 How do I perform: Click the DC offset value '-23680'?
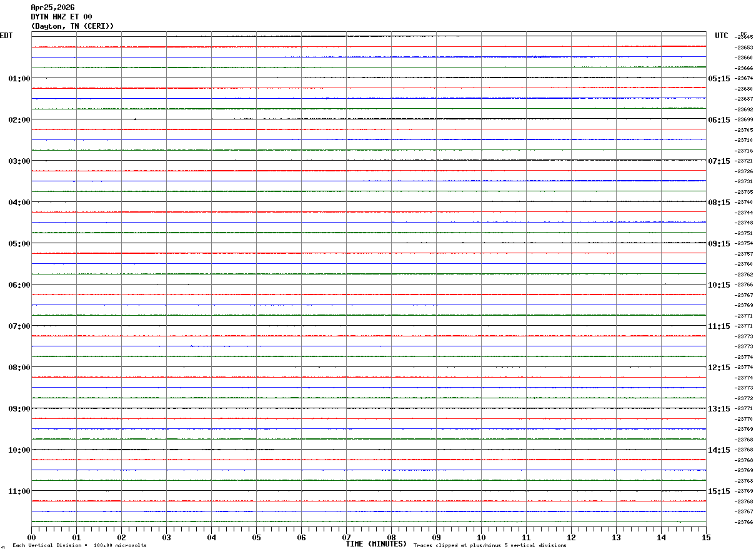pos(744,89)
